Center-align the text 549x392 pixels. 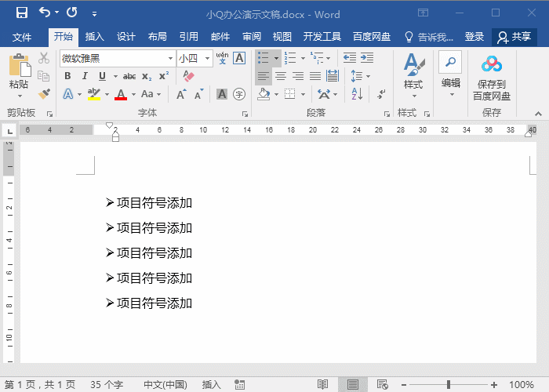tap(281, 76)
